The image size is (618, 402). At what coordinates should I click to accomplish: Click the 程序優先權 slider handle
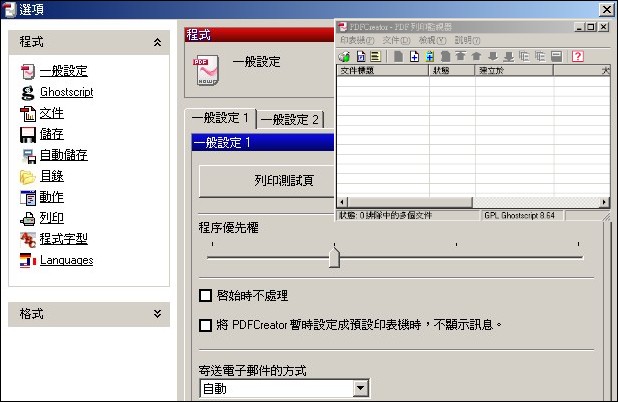pos(334,257)
